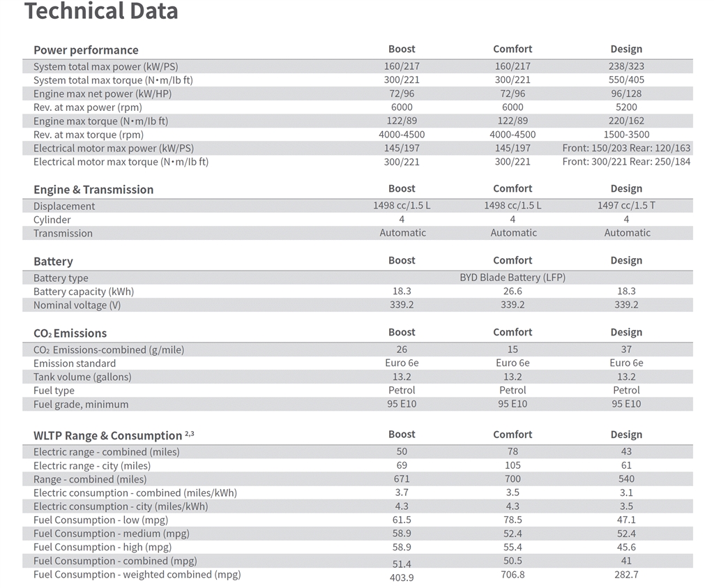Screen dimensions: 714x588
Task: Click the Design column header under Battery
Action: [x=626, y=261]
